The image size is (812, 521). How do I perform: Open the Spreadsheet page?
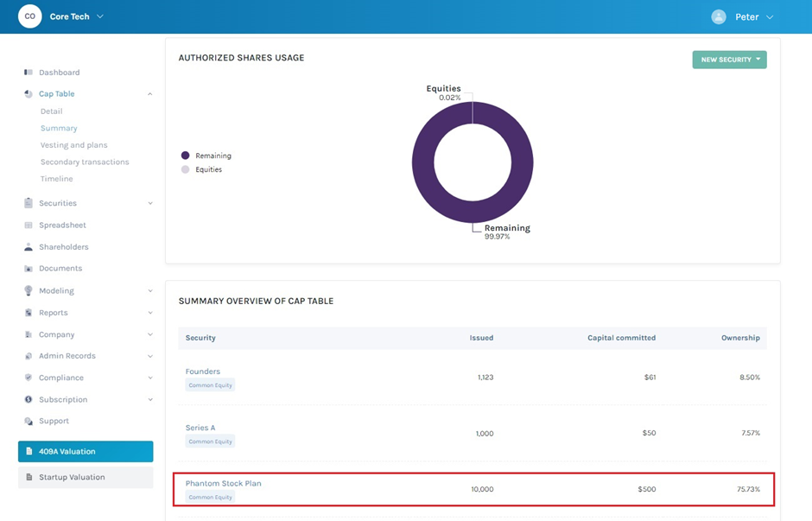pos(63,226)
